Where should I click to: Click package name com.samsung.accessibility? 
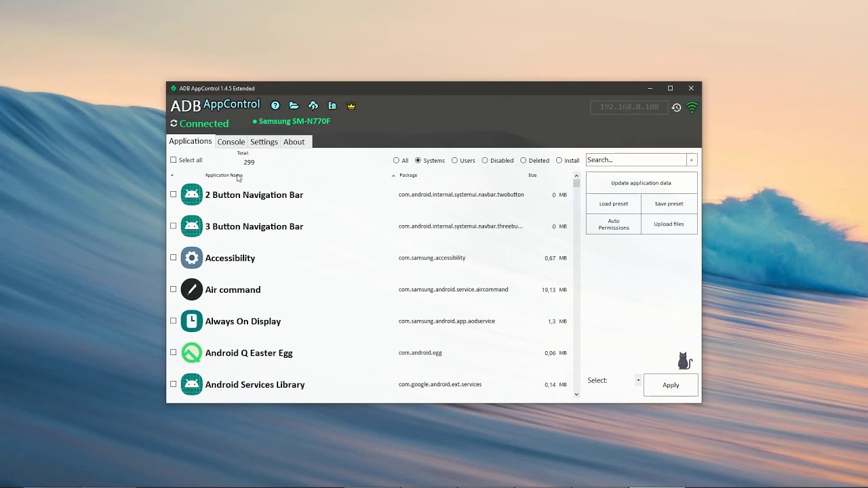coord(432,258)
